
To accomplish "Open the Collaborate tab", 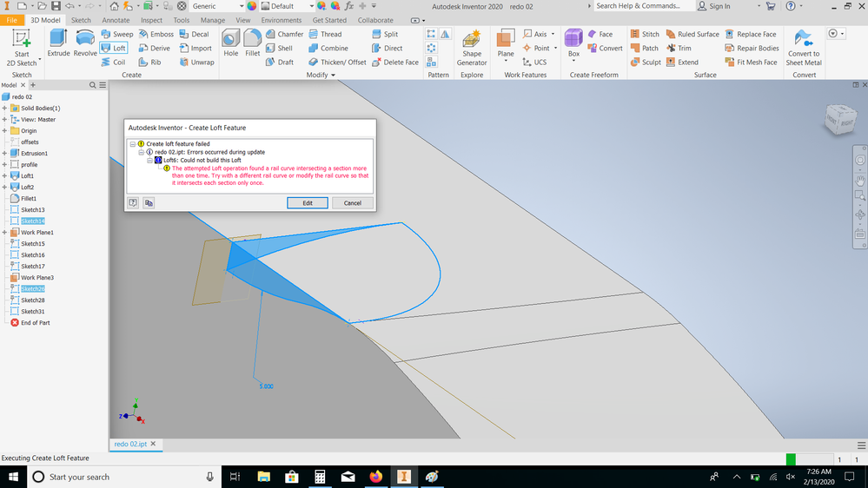I will (375, 20).
